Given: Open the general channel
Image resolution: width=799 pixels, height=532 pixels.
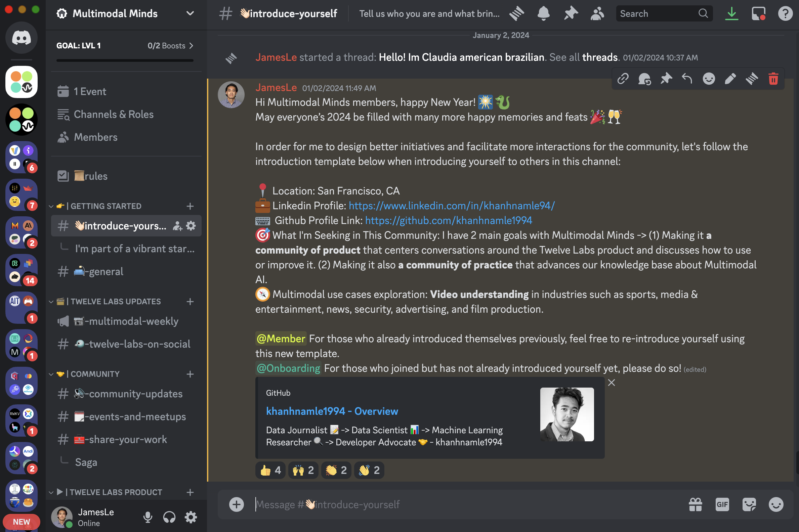Looking at the screenshot, I should coord(106,271).
